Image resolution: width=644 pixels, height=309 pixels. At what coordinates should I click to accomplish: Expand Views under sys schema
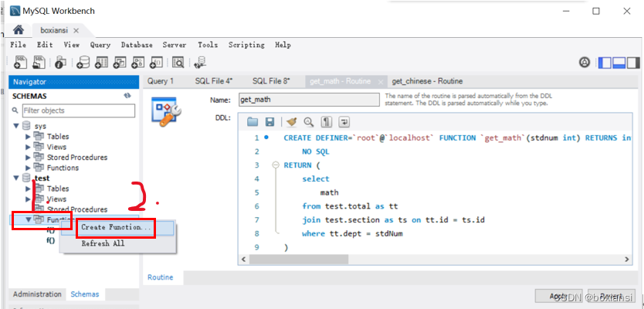tap(28, 147)
